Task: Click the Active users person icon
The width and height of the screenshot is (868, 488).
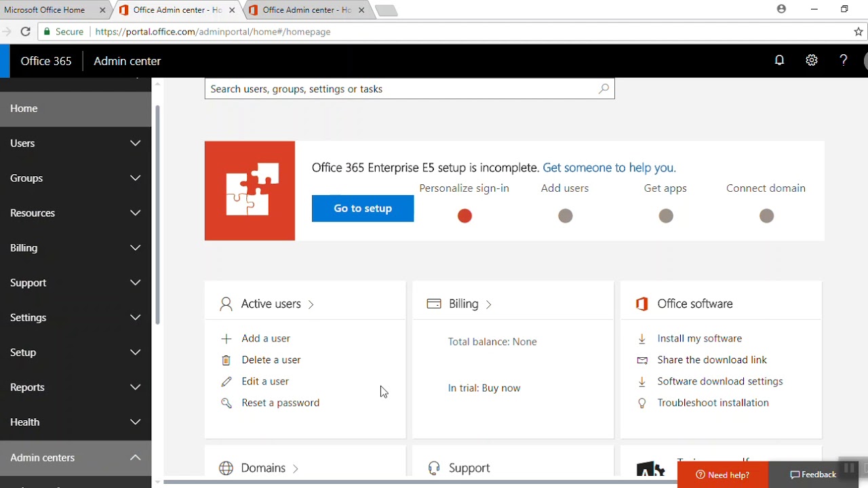Action: tap(226, 304)
